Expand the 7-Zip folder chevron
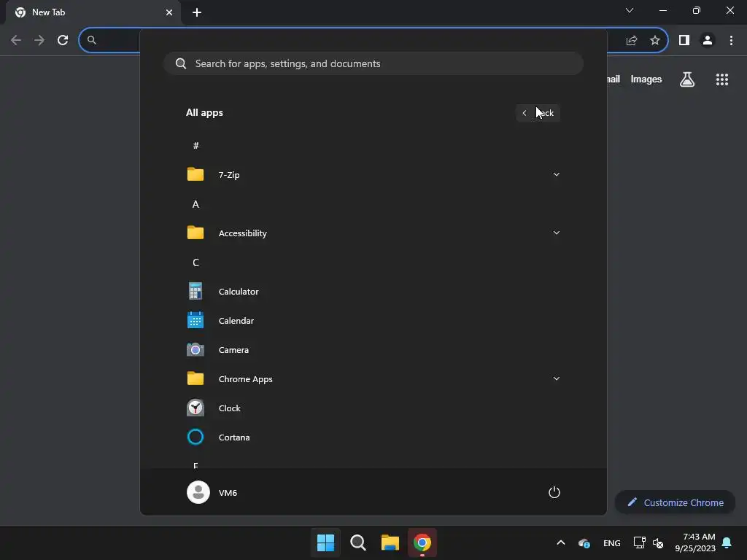This screenshot has width=747, height=560. coord(556,174)
